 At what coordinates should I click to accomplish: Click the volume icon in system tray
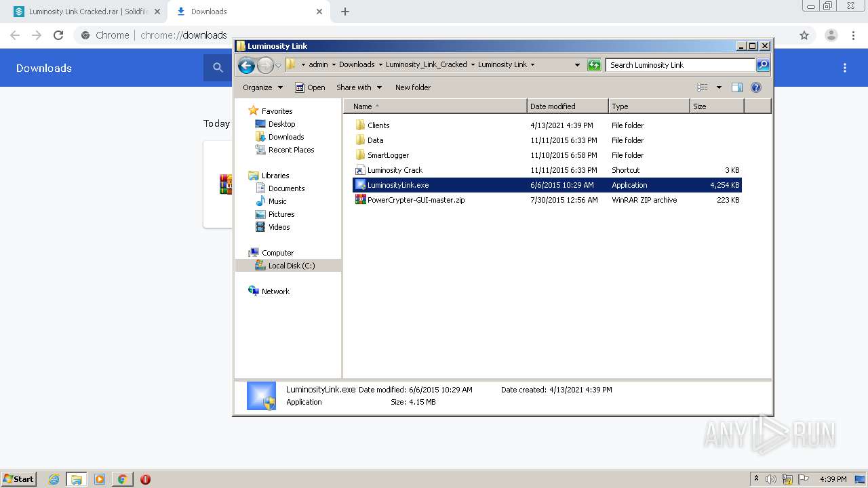[771, 479]
